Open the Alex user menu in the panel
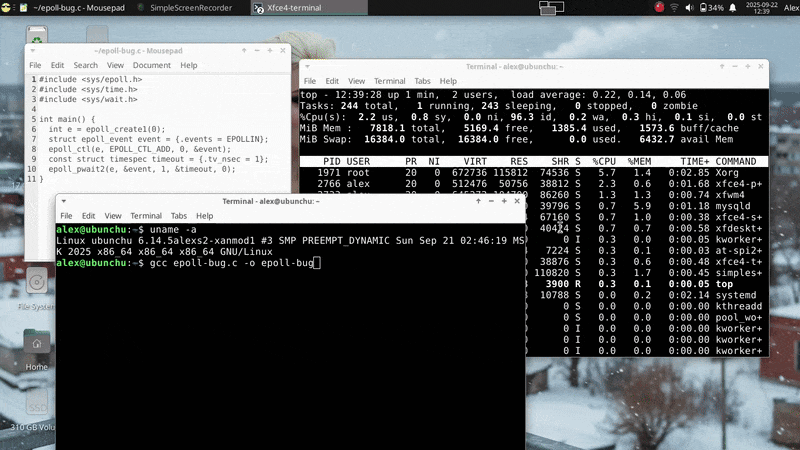 [x=791, y=8]
